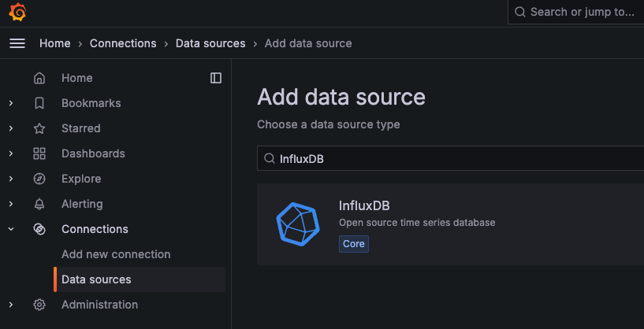The height and width of the screenshot is (329, 644).
Task: Open Home in the sidebar
Action: point(76,78)
